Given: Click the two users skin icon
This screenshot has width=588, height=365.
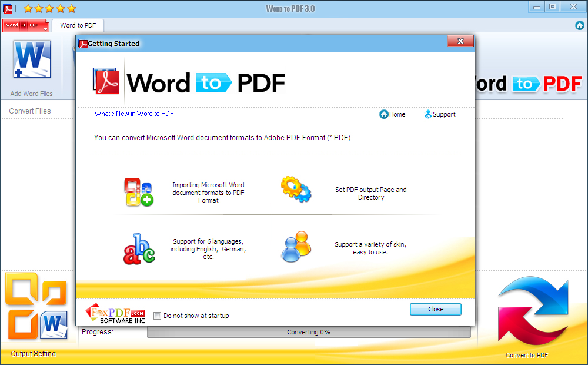Looking at the screenshot, I should click(x=296, y=246).
